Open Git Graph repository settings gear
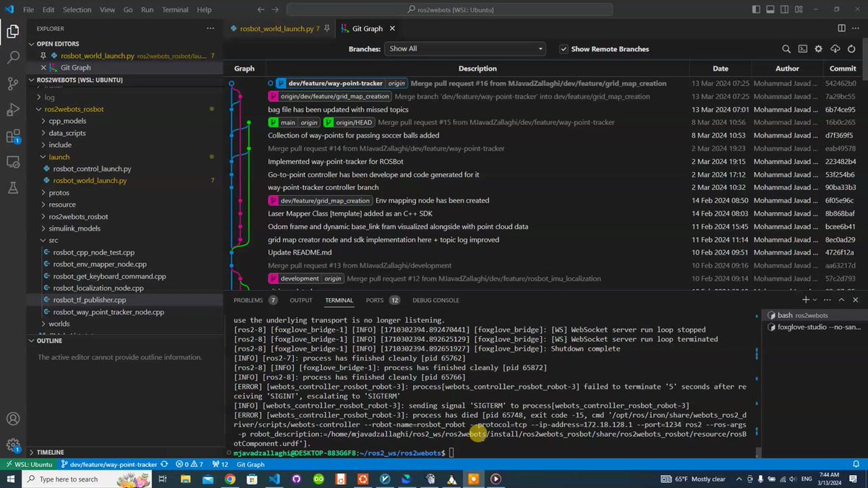The width and height of the screenshot is (868, 488). (x=819, y=49)
